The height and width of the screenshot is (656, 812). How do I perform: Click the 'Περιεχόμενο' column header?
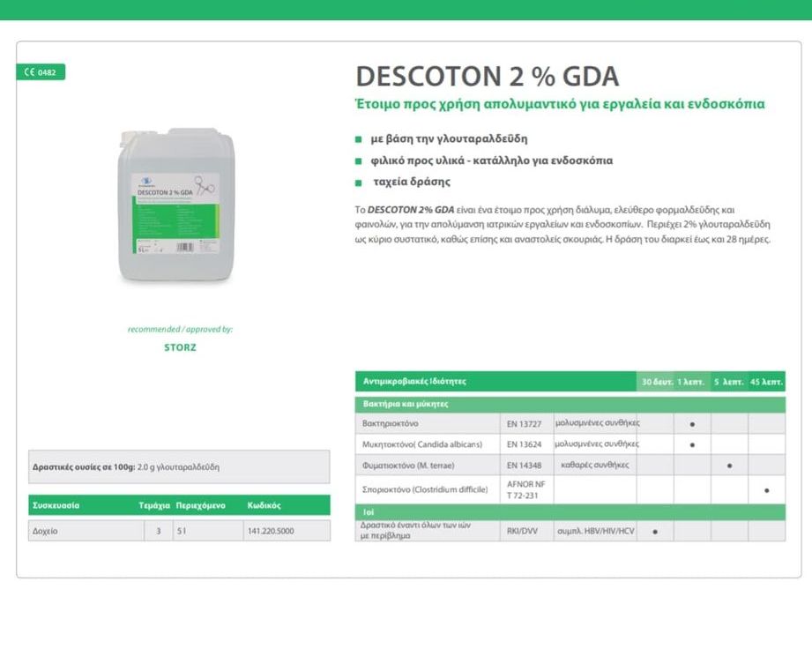tap(200, 505)
